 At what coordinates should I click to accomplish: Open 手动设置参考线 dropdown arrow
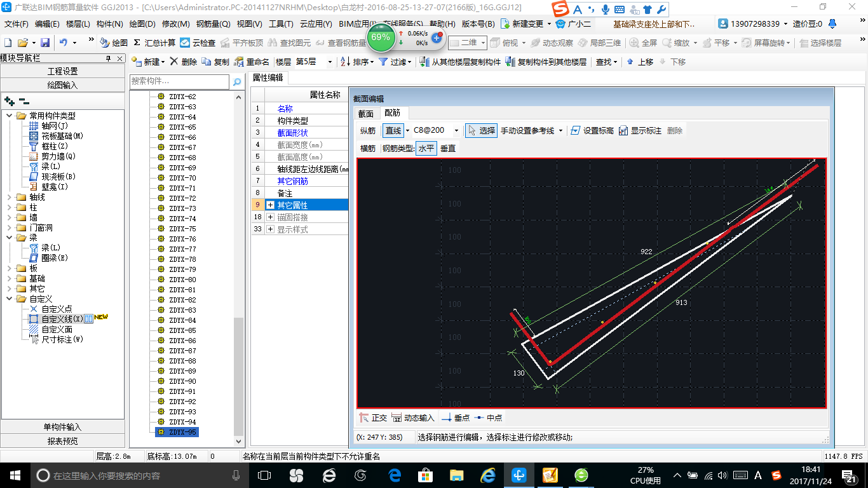point(560,130)
